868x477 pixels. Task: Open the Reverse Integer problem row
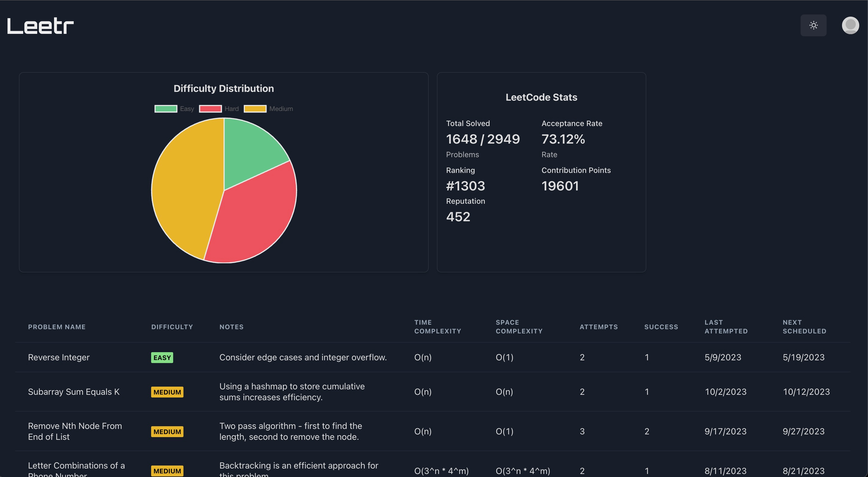point(59,357)
